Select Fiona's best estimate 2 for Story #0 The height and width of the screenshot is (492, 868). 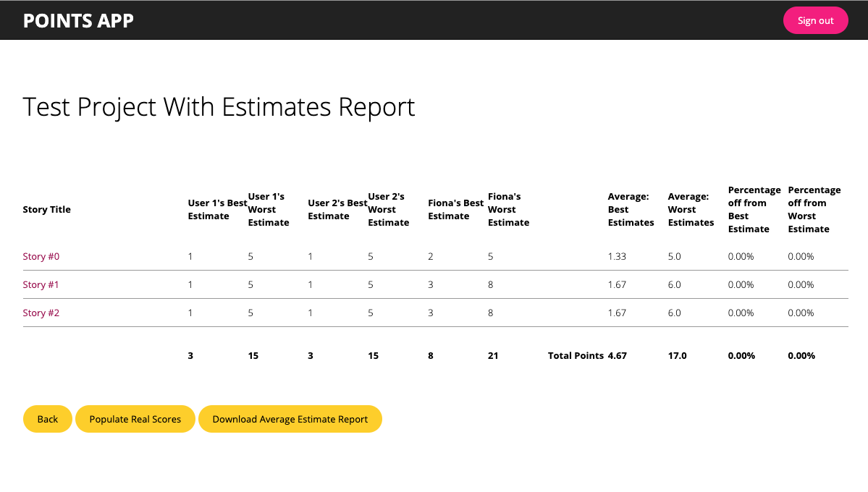(x=431, y=256)
